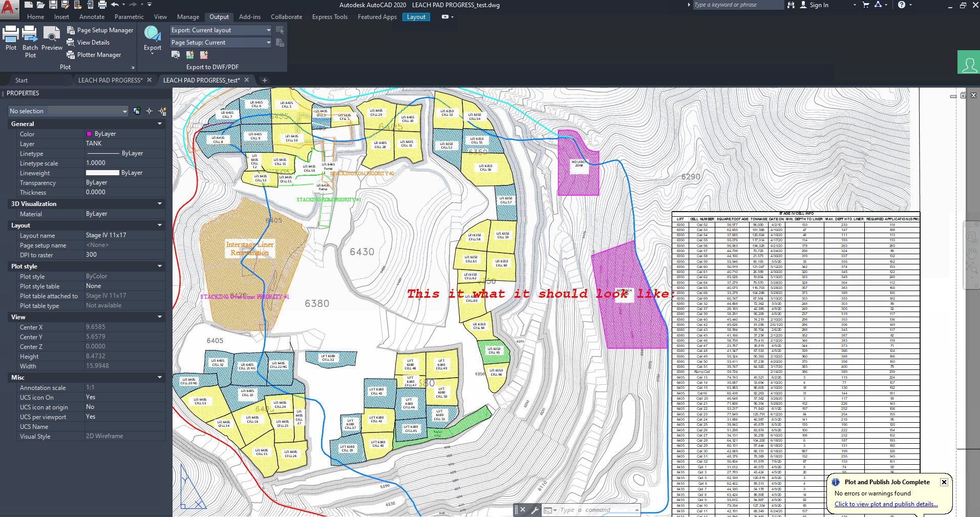Viewport: 980px width, 517px height.
Task: Toggle the UCS per viewport value
Action: (x=124, y=417)
